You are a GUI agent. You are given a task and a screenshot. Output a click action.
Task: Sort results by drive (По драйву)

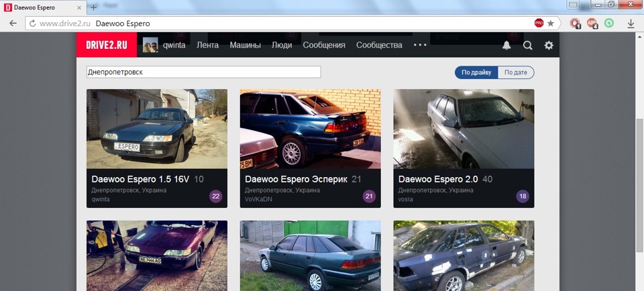coord(476,72)
